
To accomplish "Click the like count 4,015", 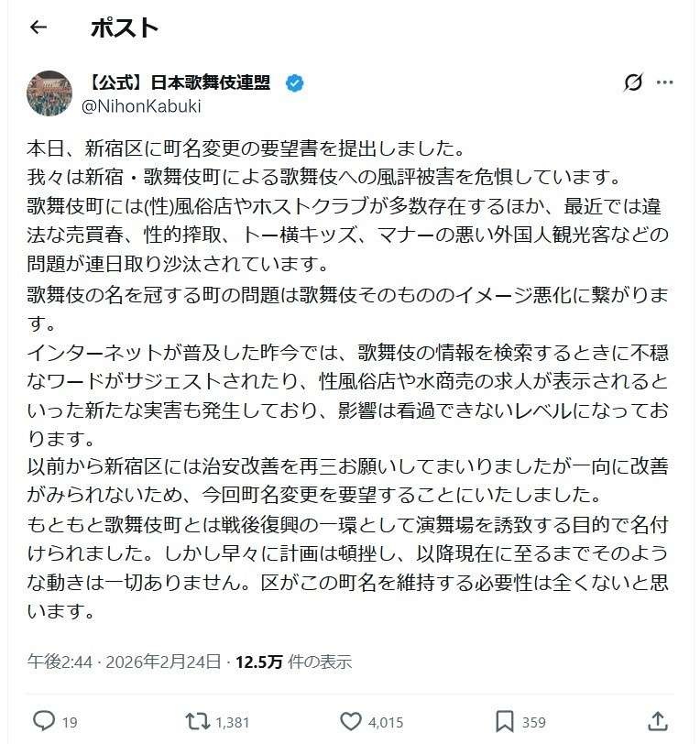I will tap(386, 722).
